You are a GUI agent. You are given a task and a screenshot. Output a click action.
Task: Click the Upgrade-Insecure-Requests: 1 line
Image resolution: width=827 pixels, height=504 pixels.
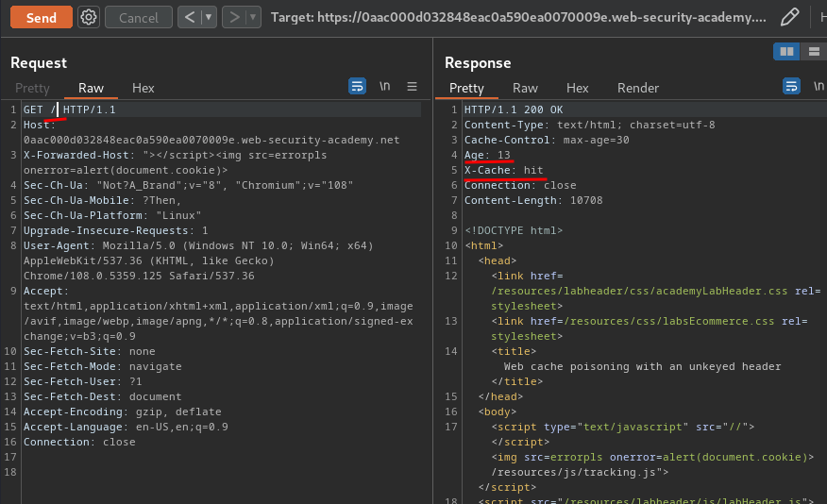(115, 230)
